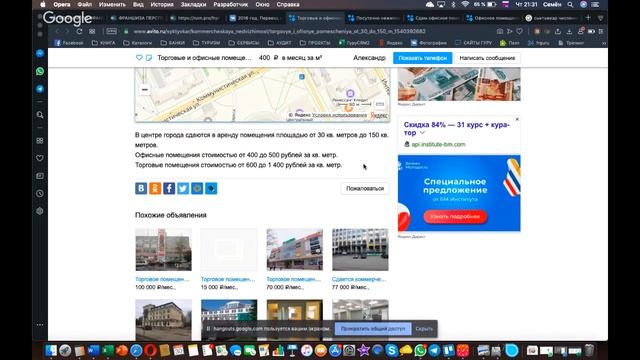Viewport: 640px width, 360px height.
Task: Open the Разработчик menu
Action: (231, 4)
